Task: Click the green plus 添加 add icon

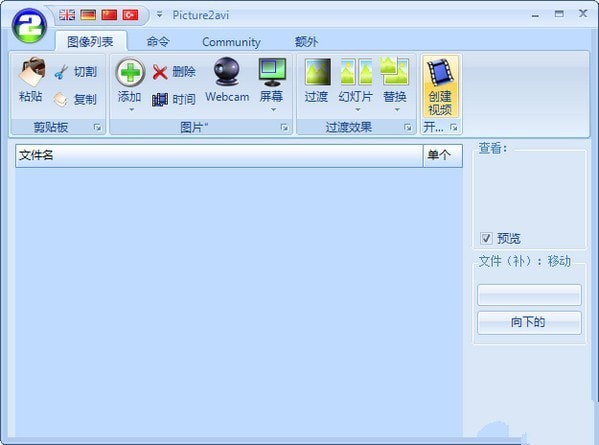Action: click(130, 72)
